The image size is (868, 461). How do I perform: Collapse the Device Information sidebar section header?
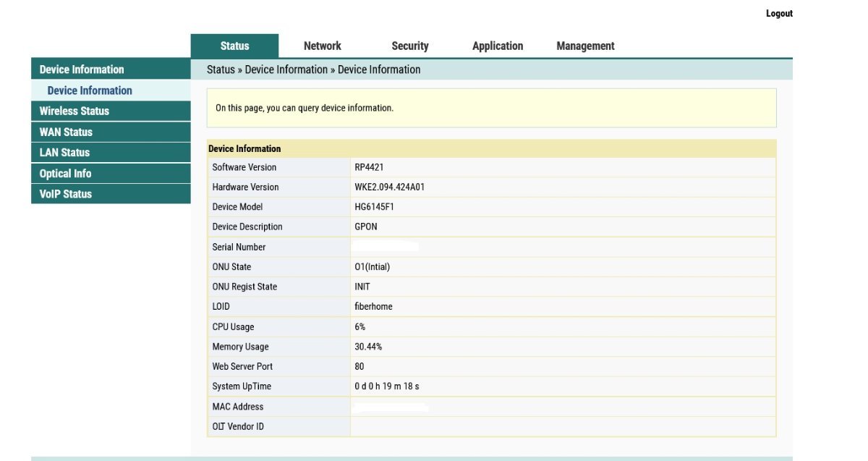click(x=82, y=69)
